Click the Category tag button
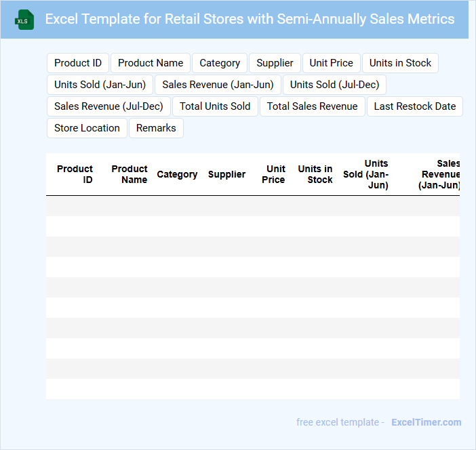The height and width of the screenshot is (450, 476). [x=220, y=63]
